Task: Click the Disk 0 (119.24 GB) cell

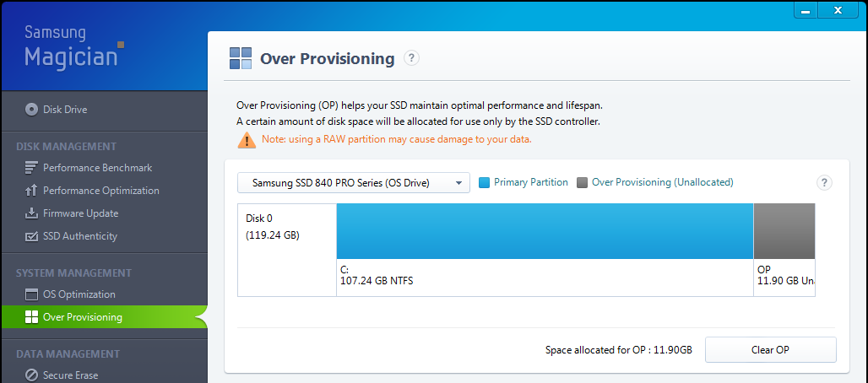Action: click(287, 251)
